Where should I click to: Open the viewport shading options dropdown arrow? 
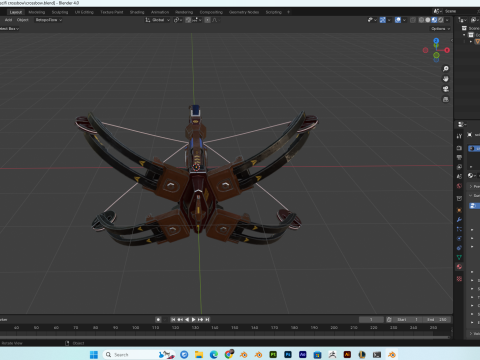click(x=447, y=20)
